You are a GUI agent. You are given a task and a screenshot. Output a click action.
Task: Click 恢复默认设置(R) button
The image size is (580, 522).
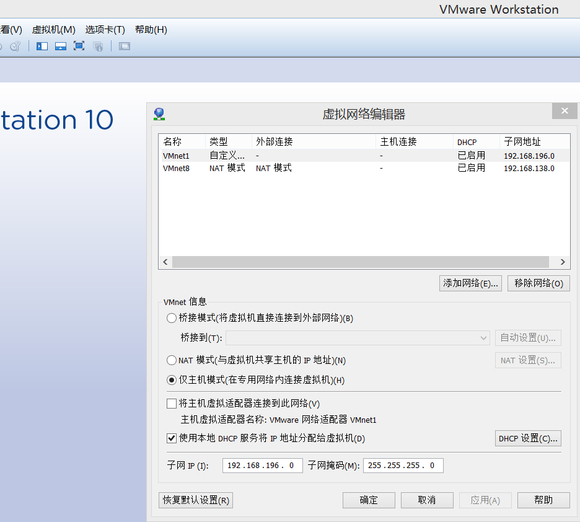pos(196,500)
